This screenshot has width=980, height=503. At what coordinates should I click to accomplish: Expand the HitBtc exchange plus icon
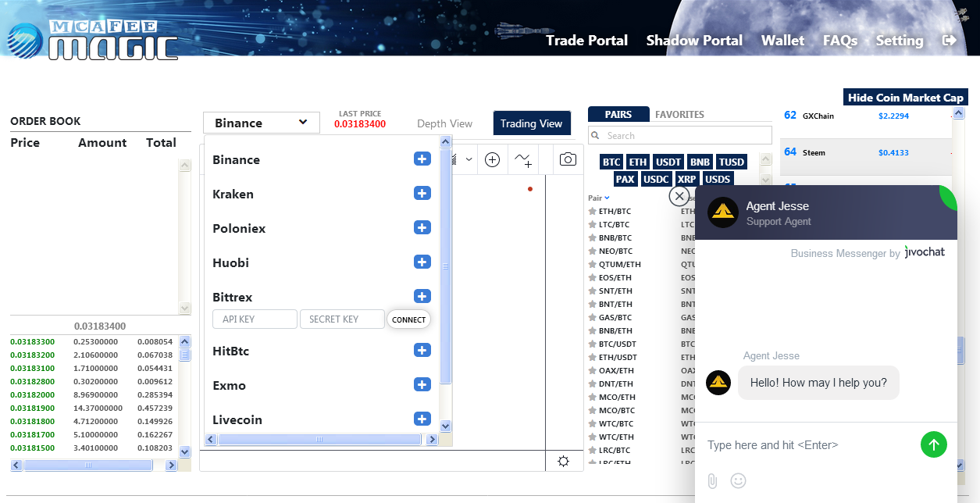coord(422,350)
